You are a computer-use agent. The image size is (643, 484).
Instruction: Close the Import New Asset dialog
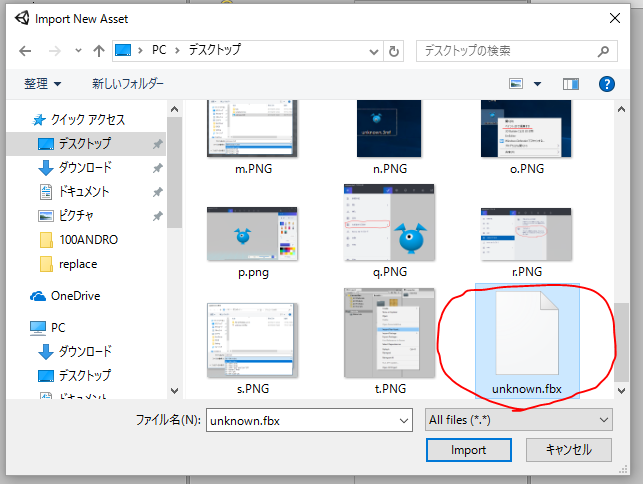click(x=615, y=18)
